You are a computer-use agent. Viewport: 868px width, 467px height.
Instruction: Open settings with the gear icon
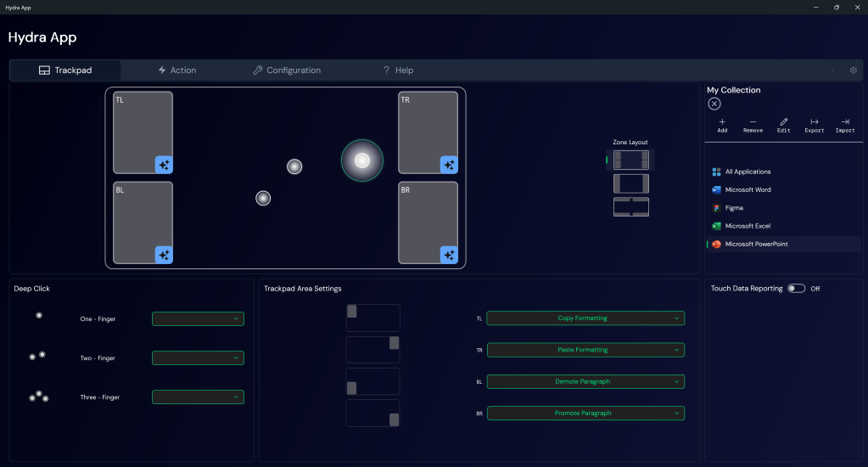click(854, 70)
